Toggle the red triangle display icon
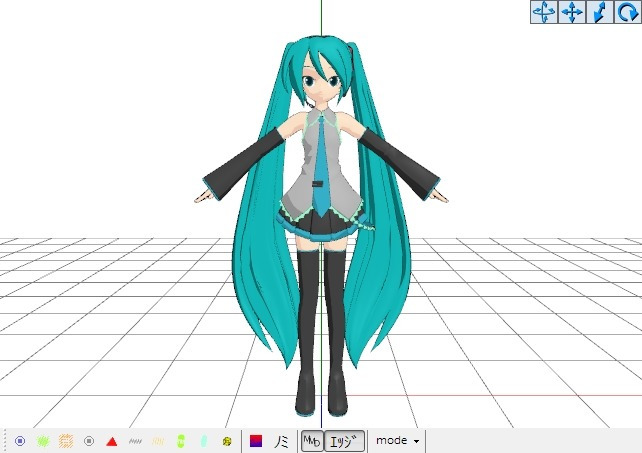642x453 pixels. tap(112, 442)
